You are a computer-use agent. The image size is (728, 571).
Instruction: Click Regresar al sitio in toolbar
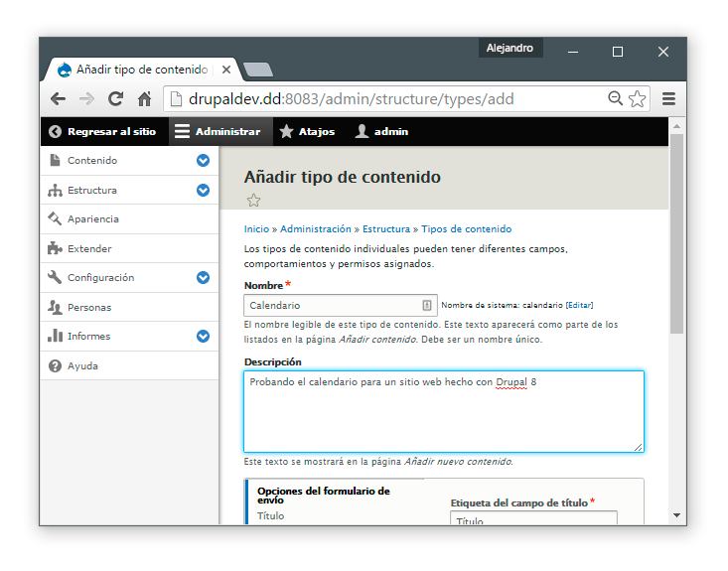coord(102,132)
